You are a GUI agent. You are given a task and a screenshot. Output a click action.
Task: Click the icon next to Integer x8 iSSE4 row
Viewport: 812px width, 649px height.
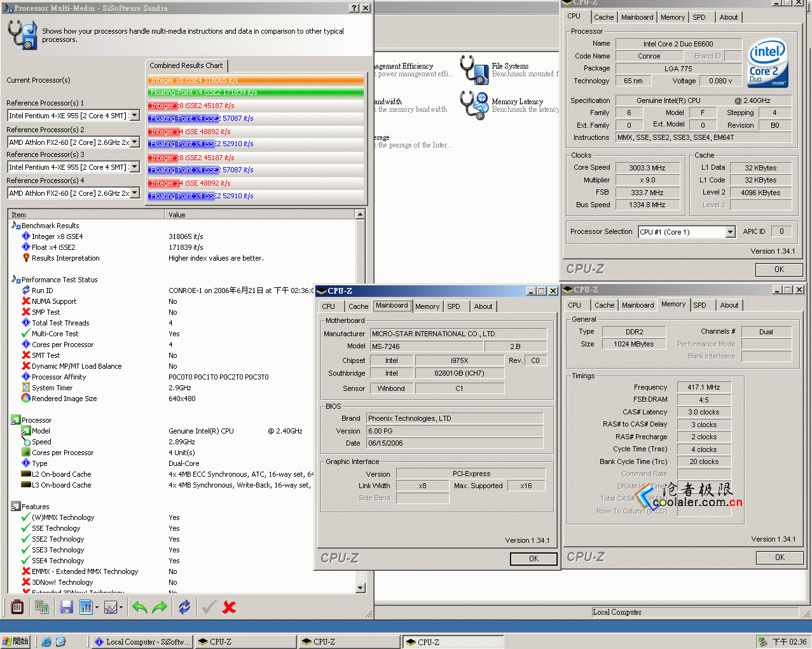point(26,236)
